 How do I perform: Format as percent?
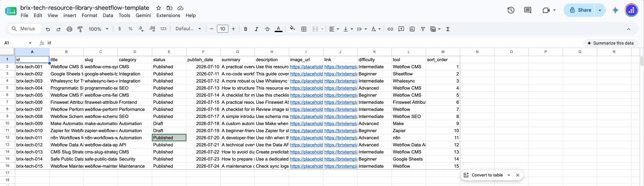pyautogui.click(x=130, y=29)
